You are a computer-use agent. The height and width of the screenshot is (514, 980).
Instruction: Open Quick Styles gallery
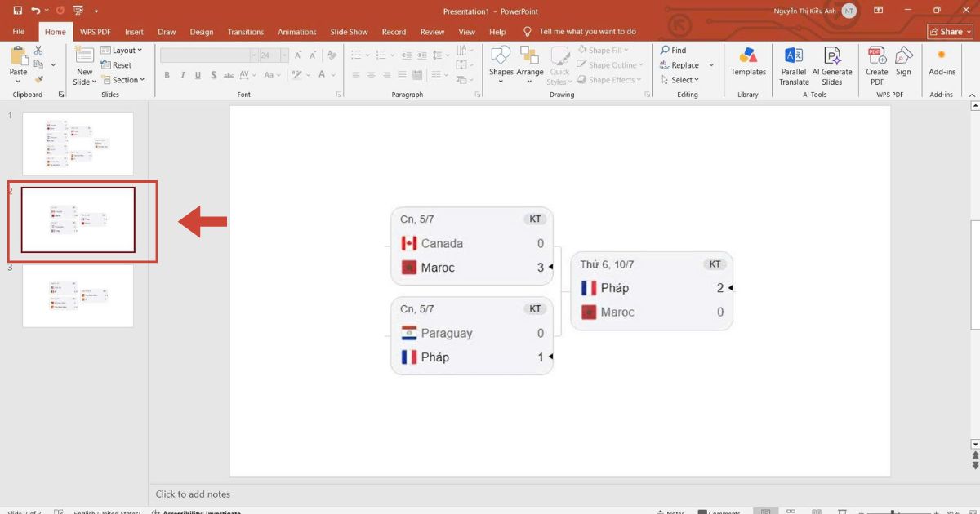click(x=560, y=66)
